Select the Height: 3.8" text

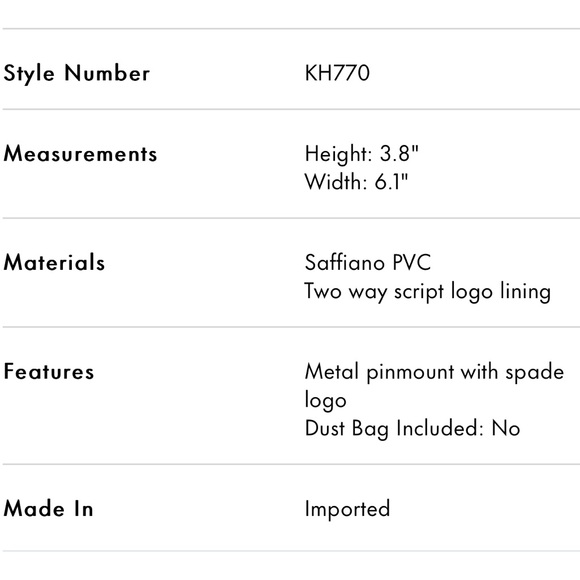click(x=361, y=154)
